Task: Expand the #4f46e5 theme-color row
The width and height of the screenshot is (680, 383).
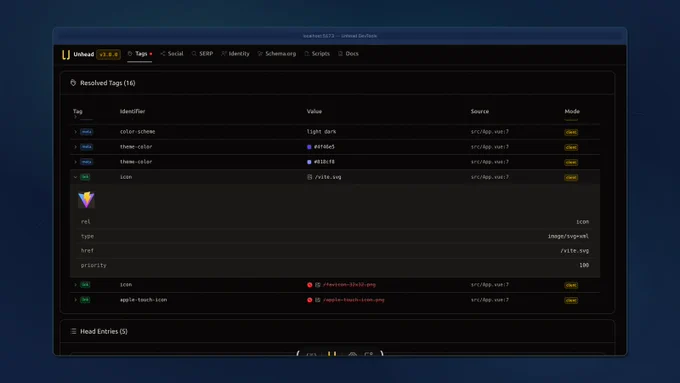Action: pos(75,147)
